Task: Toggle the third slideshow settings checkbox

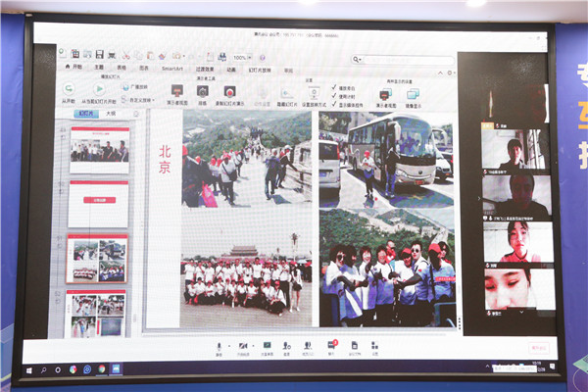Action: pyautogui.click(x=335, y=103)
